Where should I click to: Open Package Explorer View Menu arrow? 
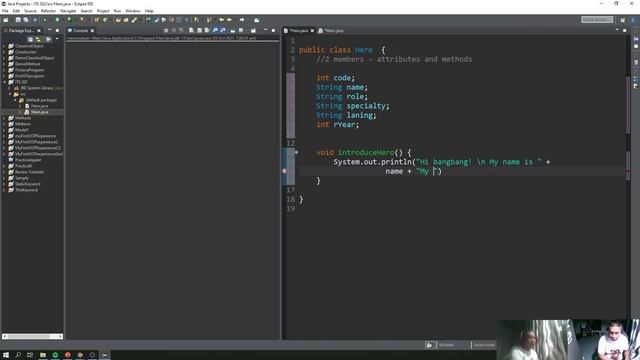tap(57, 39)
